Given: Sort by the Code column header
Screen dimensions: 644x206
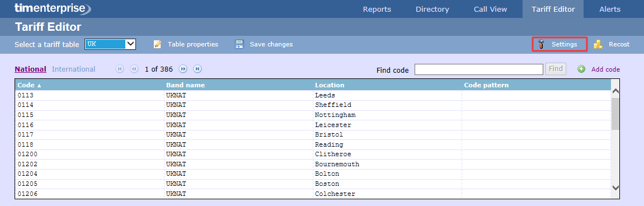Looking at the screenshot, I should (x=30, y=85).
